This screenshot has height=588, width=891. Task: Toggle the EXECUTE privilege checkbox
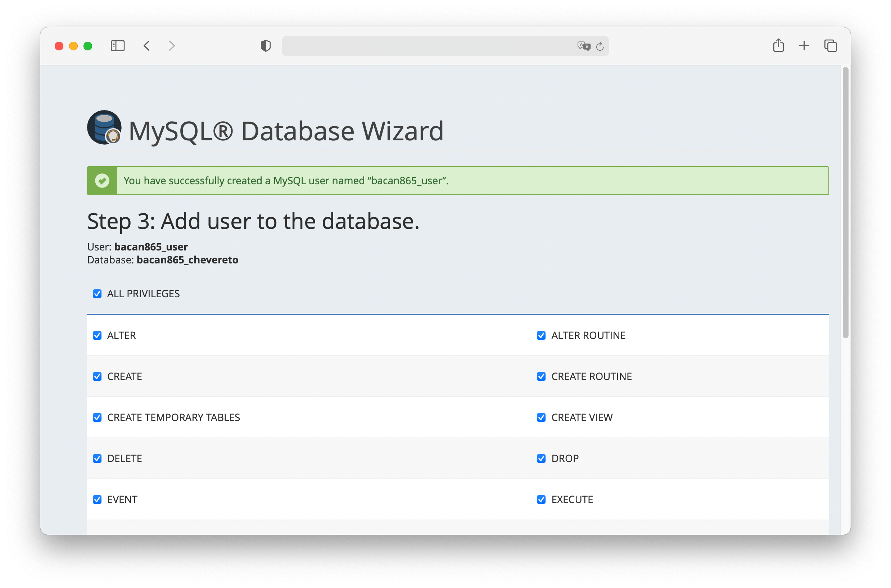coord(541,499)
